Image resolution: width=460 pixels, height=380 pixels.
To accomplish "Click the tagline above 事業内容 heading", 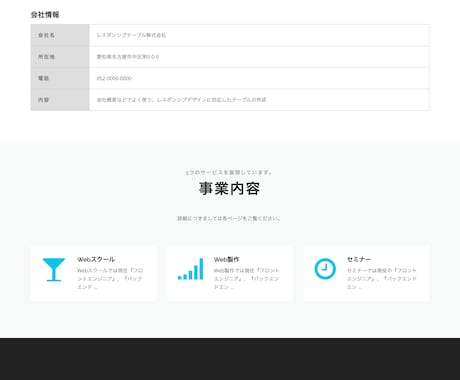I will point(229,172).
